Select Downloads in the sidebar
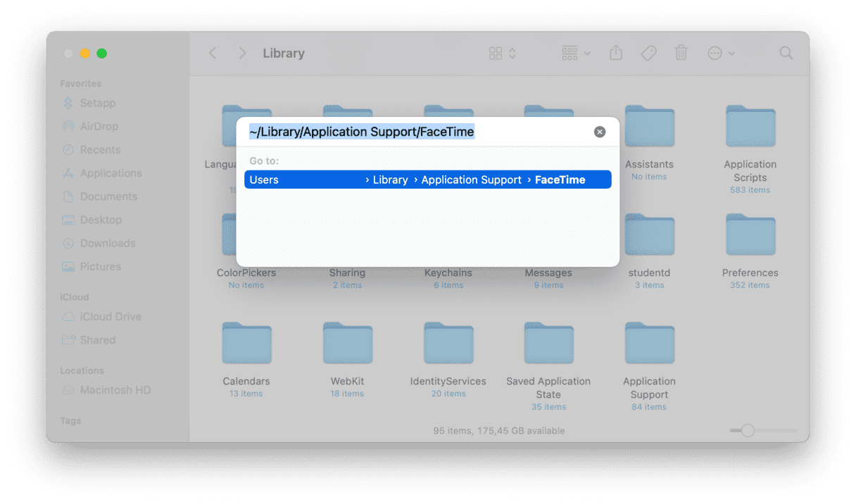856x504 pixels. 107,244
